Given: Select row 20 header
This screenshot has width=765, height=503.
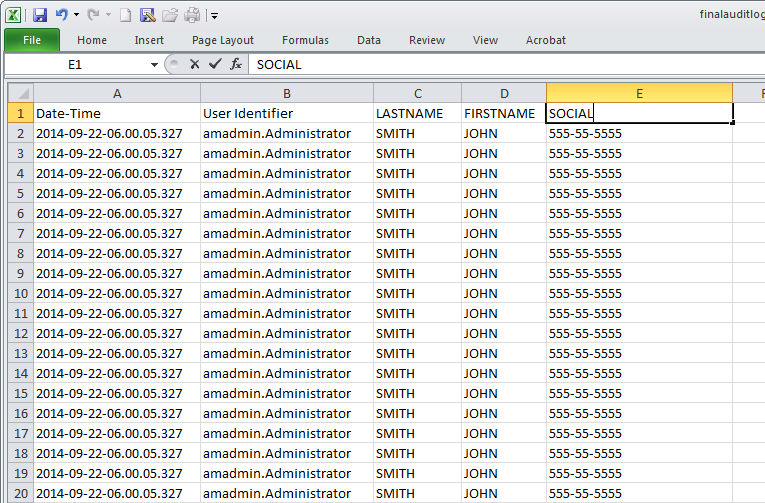Looking at the screenshot, I should (x=20, y=493).
